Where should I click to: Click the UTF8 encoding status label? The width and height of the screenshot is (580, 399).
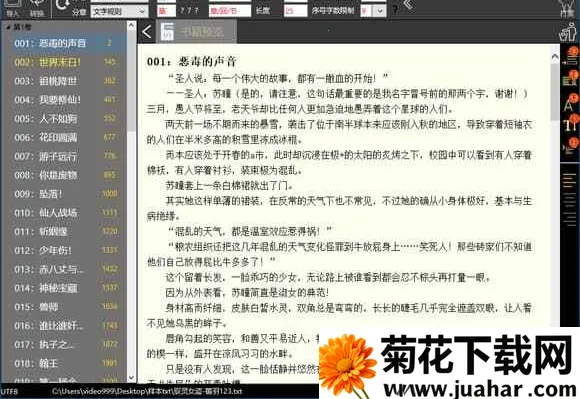tap(9, 391)
